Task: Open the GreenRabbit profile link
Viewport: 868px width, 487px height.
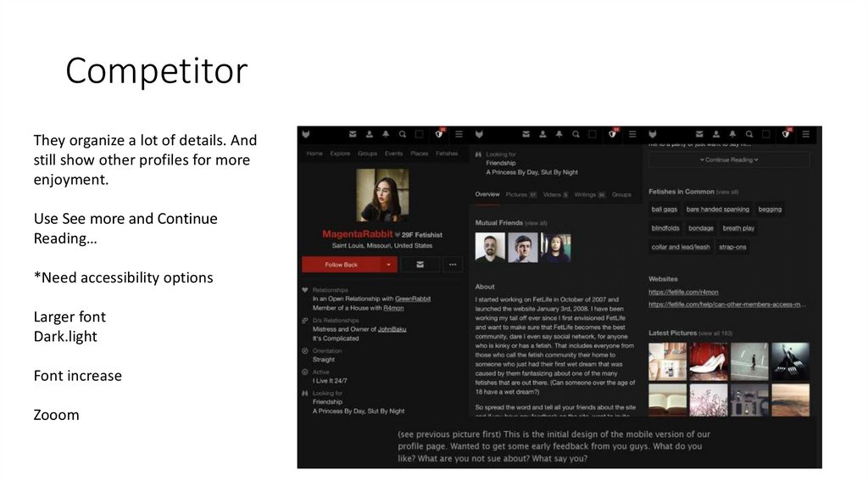Action: click(x=413, y=299)
